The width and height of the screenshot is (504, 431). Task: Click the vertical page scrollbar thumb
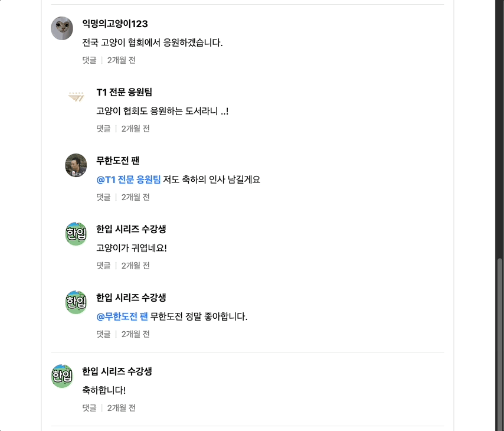coord(499,342)
